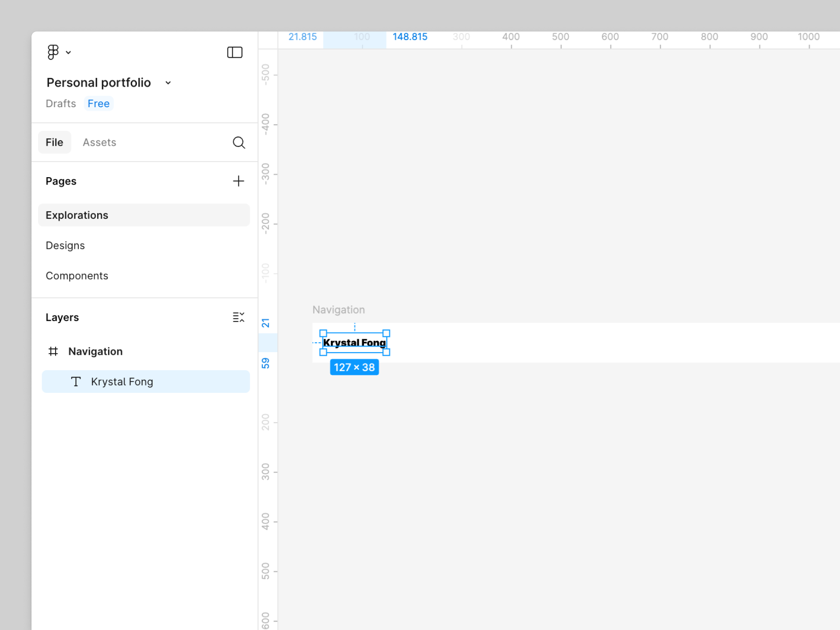This screenshot has width=840, height=630.
Task: Click the Navigation frame icon in layers
Action: (53, 351)
